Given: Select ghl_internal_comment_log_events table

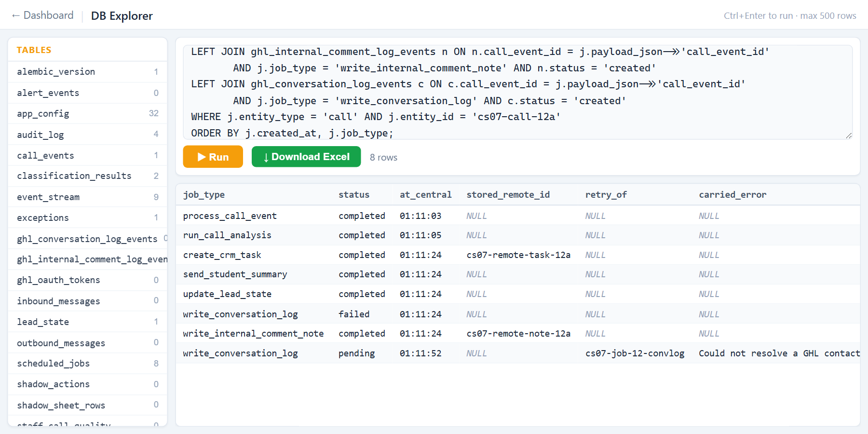Looking at the screenshot, I should pyautogui.click(x=88, y=259).
